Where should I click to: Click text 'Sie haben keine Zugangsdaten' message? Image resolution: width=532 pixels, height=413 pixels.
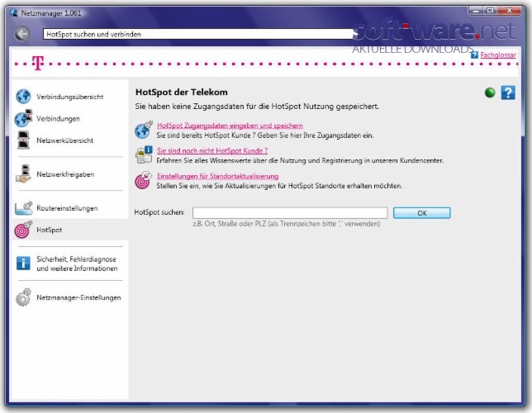(x=257, y=107)
